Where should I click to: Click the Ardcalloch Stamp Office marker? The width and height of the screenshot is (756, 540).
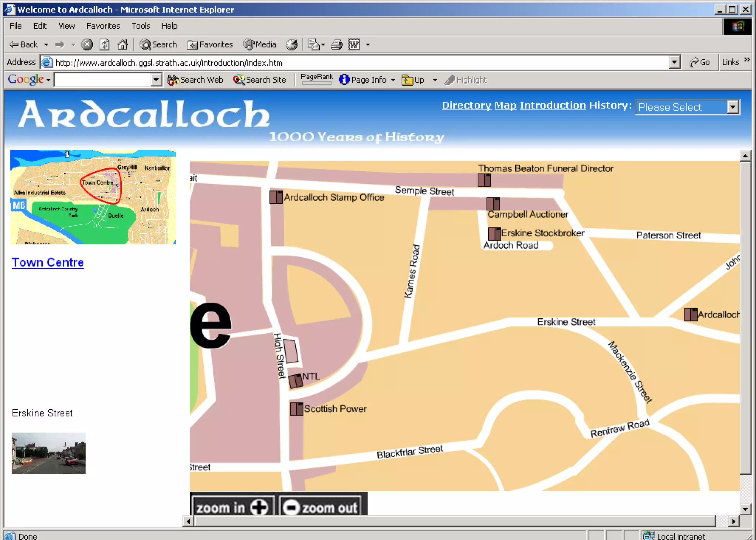276,197
